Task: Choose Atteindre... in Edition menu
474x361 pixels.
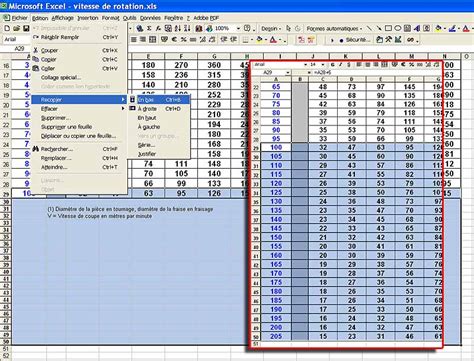Action: pos(79,167)
